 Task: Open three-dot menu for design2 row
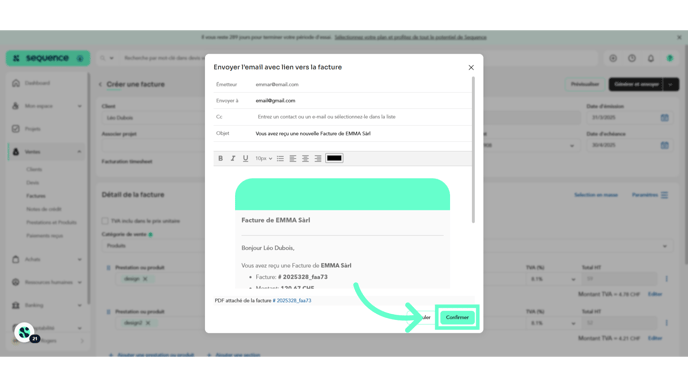point(666,323)
